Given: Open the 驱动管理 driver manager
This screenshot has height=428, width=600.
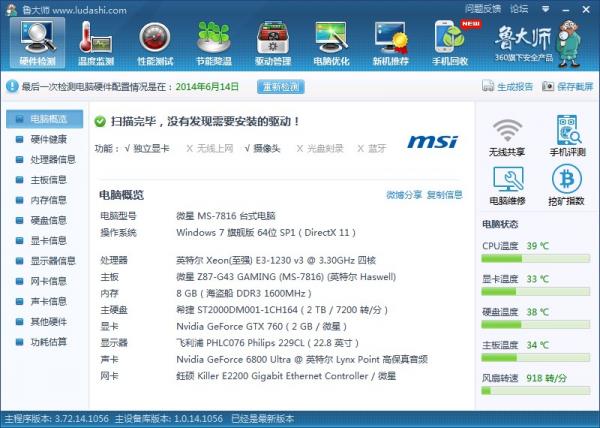Looking at the screenshot, I should point(273,43).
